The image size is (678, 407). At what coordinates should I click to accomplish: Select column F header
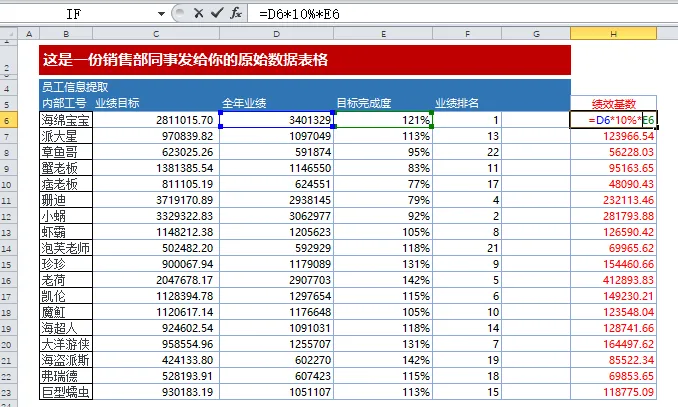[467, 34]
